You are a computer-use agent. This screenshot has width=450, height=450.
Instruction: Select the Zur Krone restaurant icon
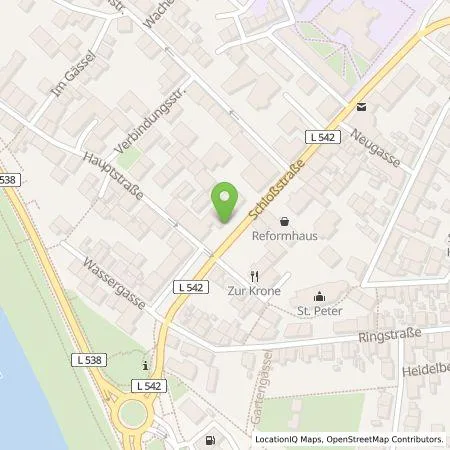pos(255,276)
